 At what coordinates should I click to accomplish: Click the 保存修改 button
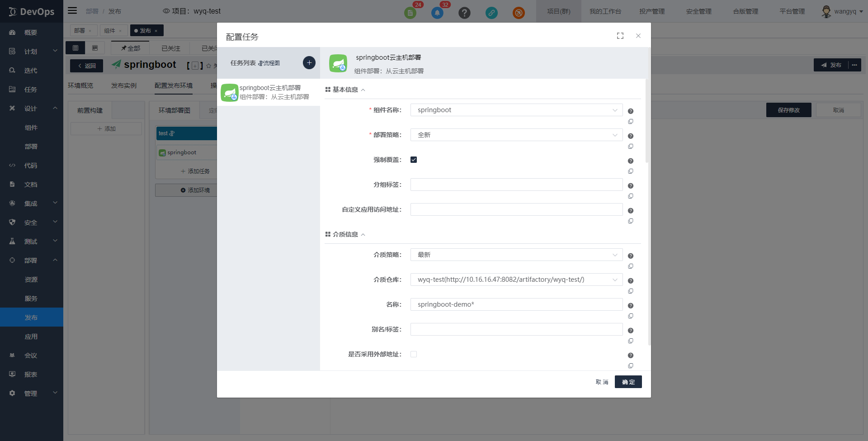[788, 110]
